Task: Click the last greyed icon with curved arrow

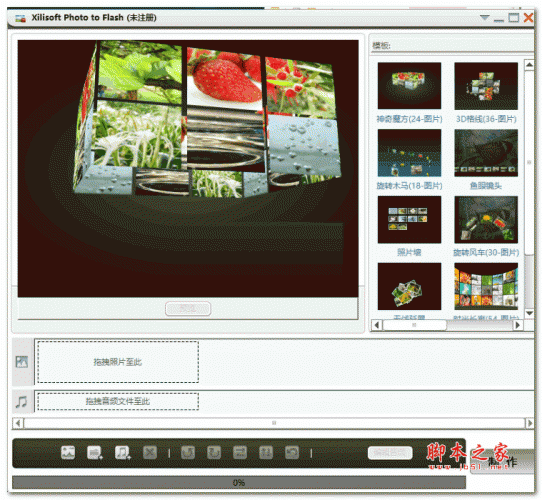Action: (x=292, y=452)
